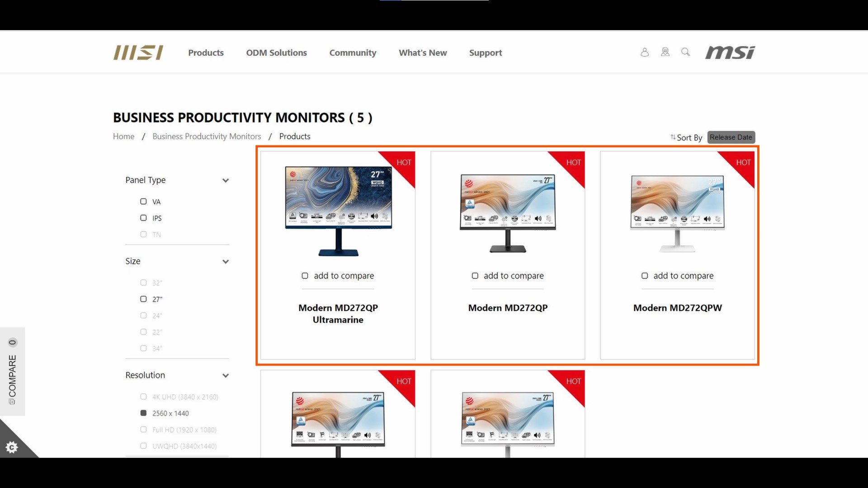Image resolution: width=868 pixels, height=488 pixels.
Task: Click the gold MSI business logo
Action: [x=138, y=52]
